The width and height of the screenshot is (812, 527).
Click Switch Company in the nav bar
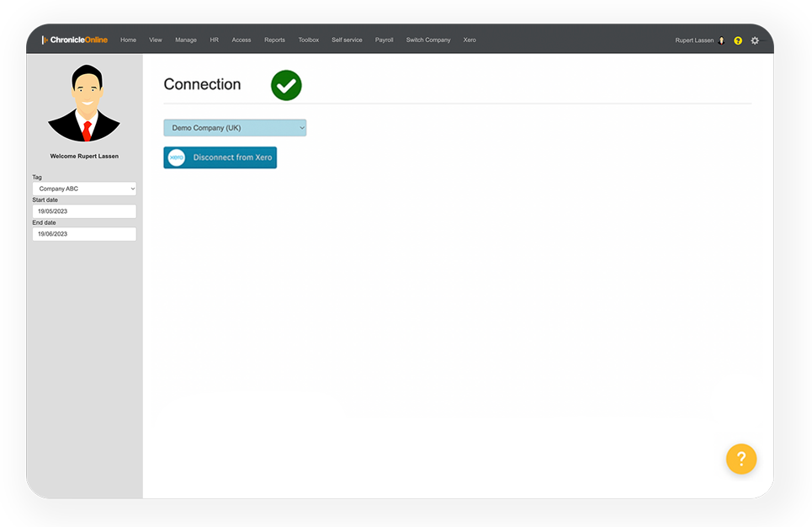point(428,40)
